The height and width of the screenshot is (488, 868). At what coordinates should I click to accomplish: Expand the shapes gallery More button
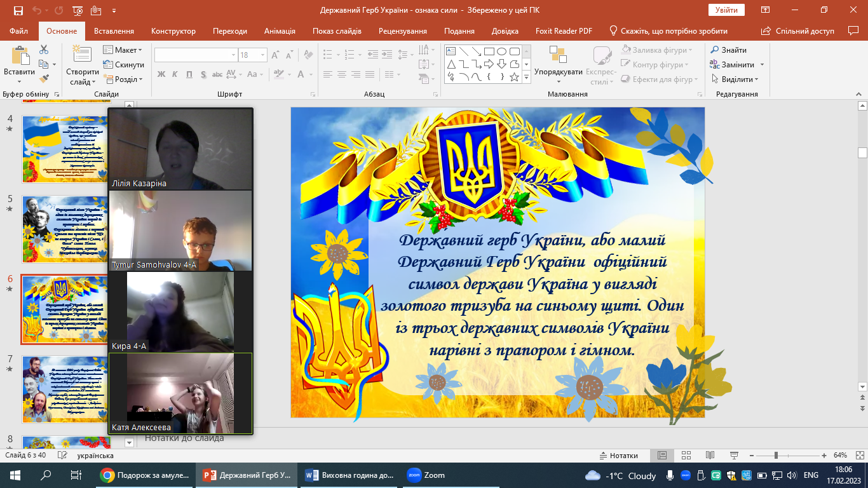pyautogui.click(x=526, y=77)
